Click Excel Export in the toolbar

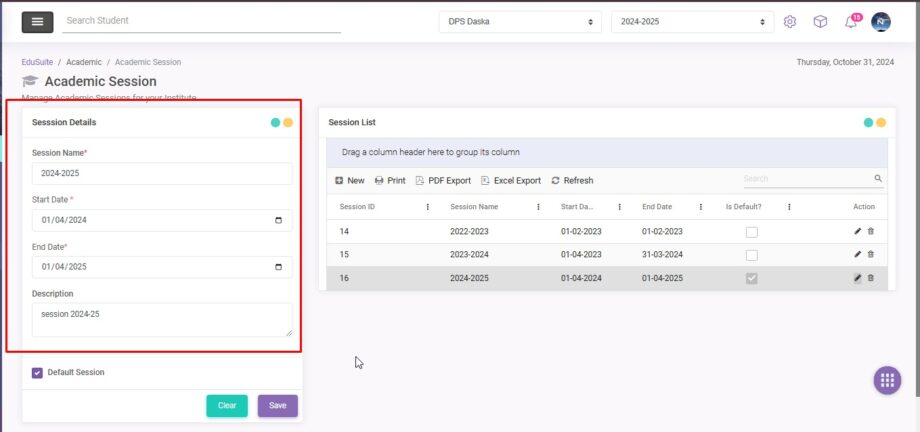click(510, 181)
